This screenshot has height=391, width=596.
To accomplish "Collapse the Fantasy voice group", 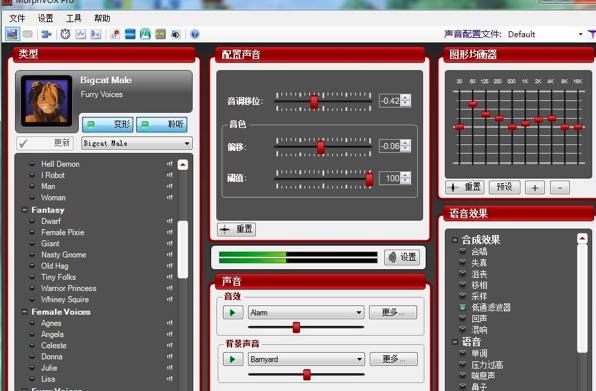I will pos(24,210).
